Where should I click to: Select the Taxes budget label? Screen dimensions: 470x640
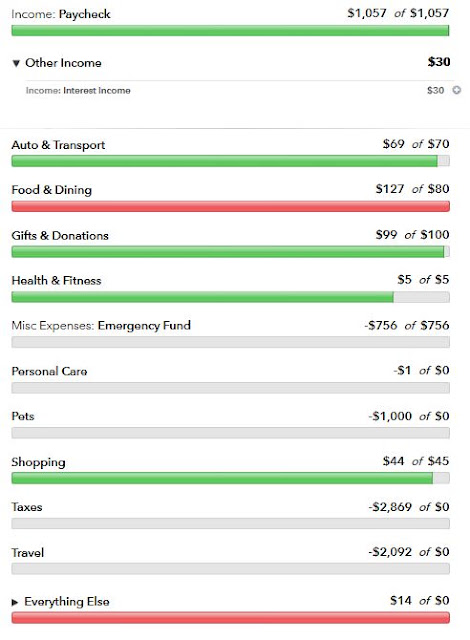pyautogui.click(x=27, y=507)
